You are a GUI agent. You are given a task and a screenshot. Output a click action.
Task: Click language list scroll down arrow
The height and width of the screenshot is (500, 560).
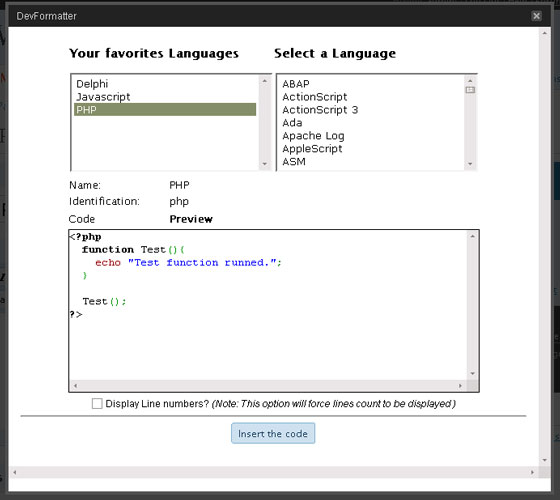[x=470, y=164]
